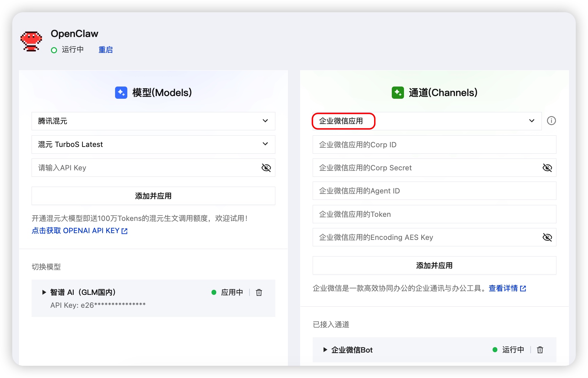Click 添加并应用 under Channels
588x378 pixels.
pos(435,265)
